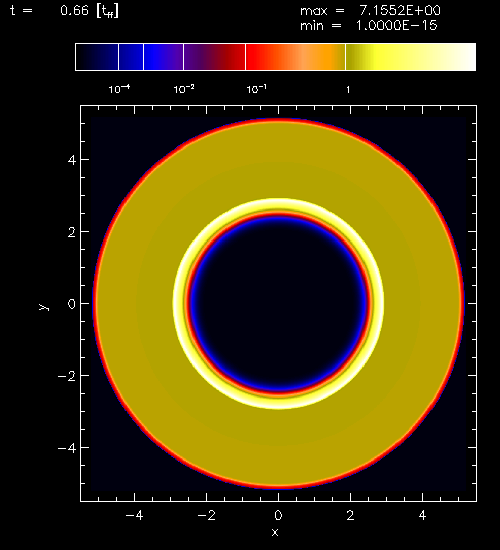Click the x axis title

click(x=275, y=532)
